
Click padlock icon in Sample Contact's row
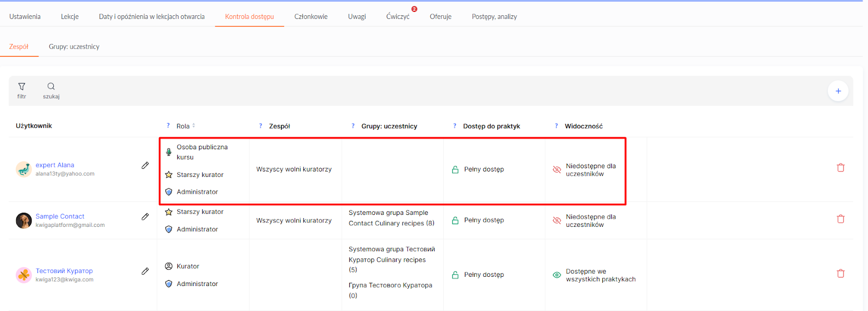tap(455, 220)
